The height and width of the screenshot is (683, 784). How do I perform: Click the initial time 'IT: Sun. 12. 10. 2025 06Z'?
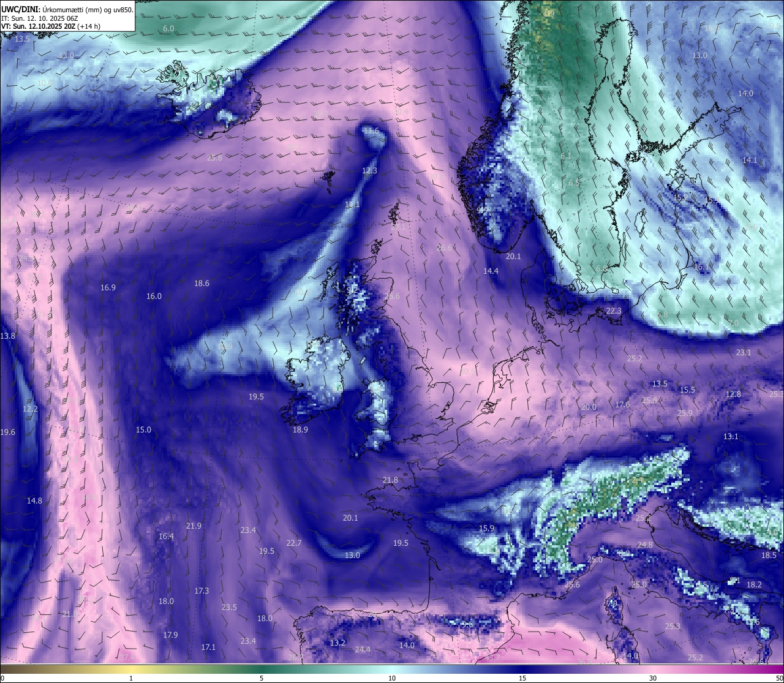pyautogui.click(x=40, y=18)
